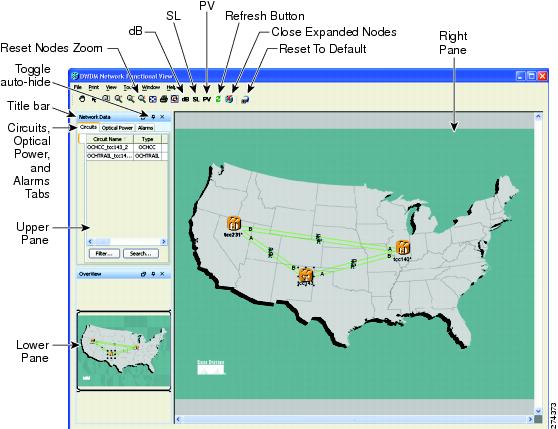Open the Window menu
The image size is (558, 429).
pos(151,87)
